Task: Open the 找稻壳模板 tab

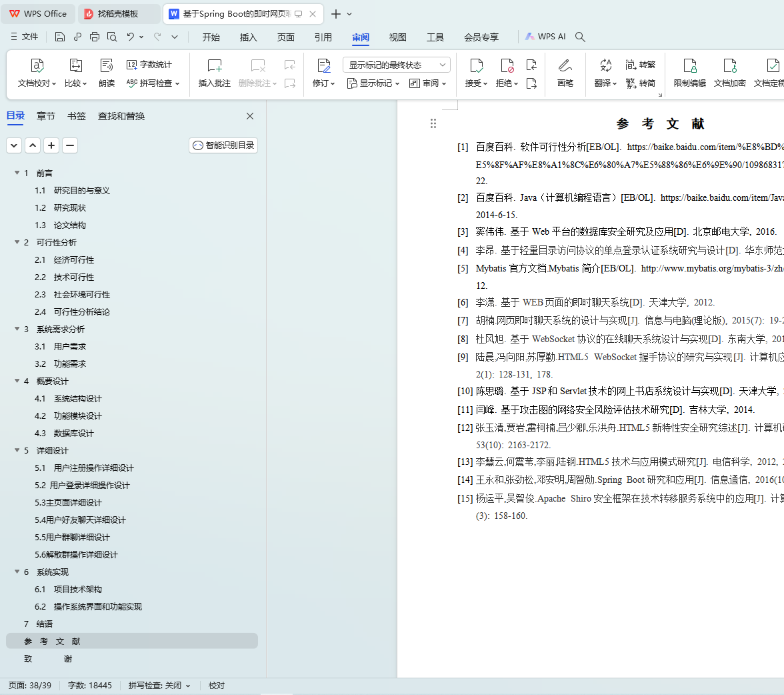Action: 118,13
